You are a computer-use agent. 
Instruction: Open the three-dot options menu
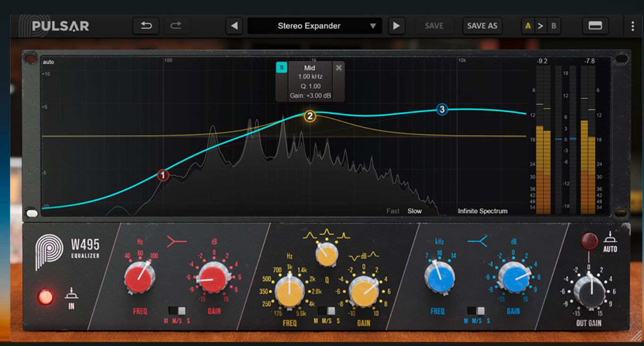point(633,26)
